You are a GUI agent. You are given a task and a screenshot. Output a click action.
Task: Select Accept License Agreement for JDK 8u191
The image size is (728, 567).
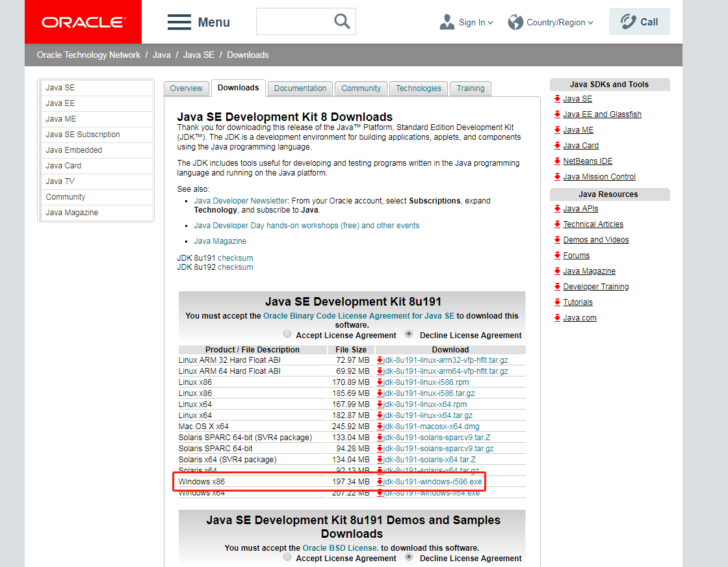pos(287,334)
